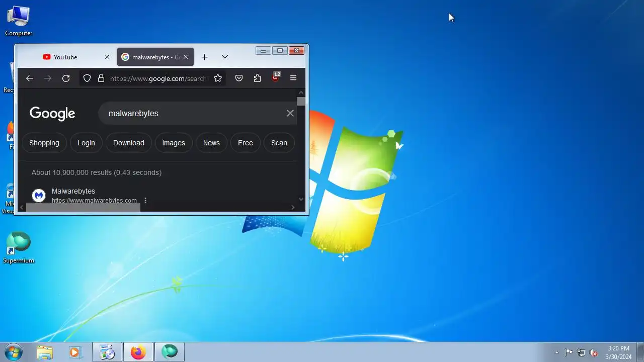This screenshot has height=362, width=644.
Task: Click the vertical scrollbar down arrow
Action: tap(301, 199)
